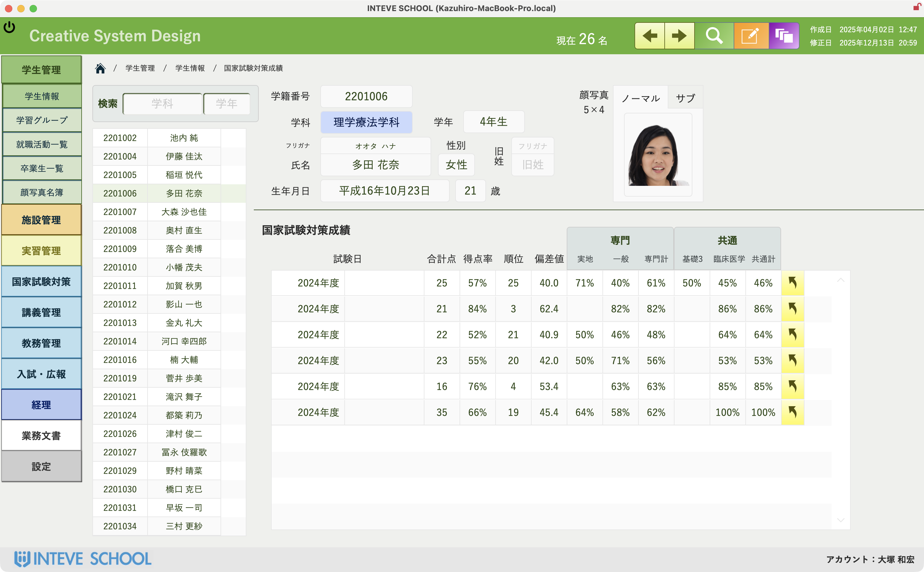Click the home icon in the breadcrumb
The width and height of the screenshot is (924, 572).
(100, 68)
